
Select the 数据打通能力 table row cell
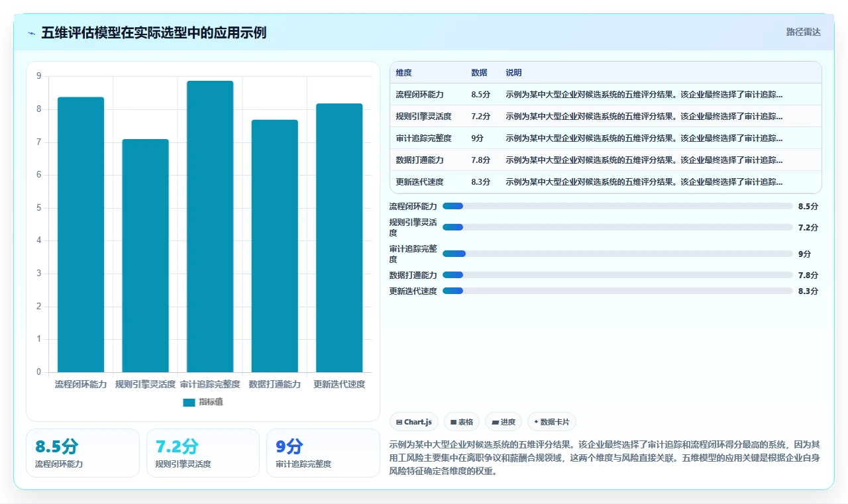[x=419, y=160]
